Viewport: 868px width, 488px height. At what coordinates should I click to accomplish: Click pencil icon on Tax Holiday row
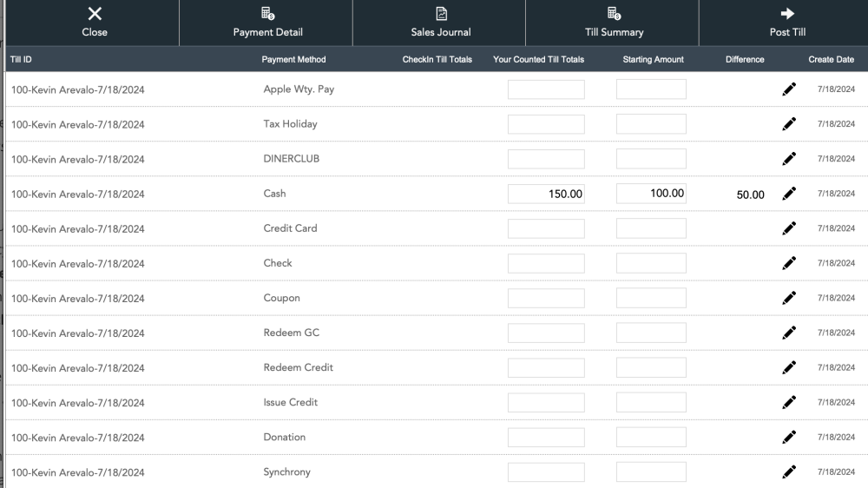[788, 124]
